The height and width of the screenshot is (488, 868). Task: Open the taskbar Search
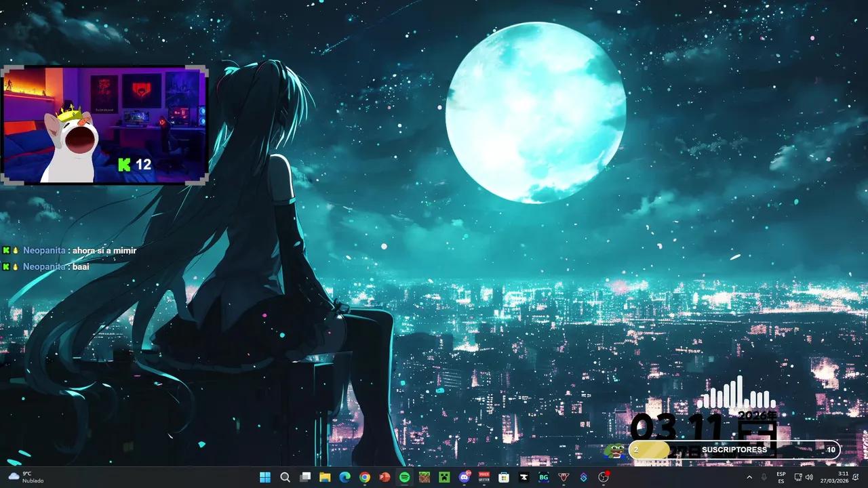click(x=285, y=477)
